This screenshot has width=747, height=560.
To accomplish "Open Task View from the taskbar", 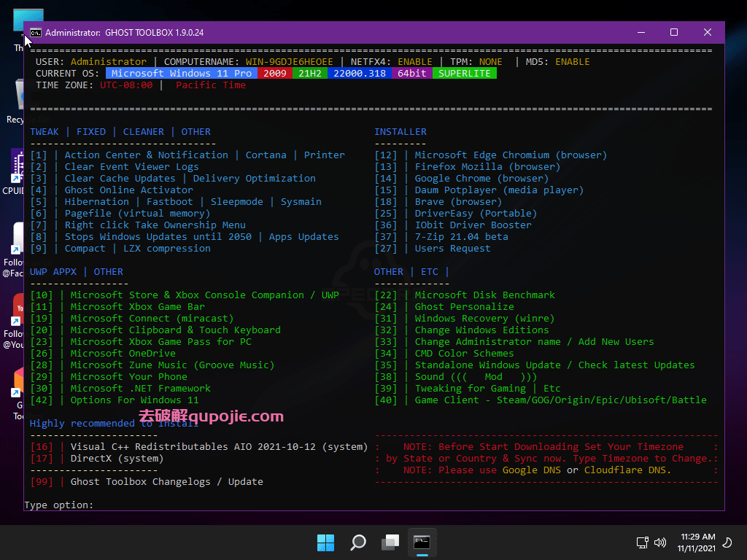I will (390, 542).
